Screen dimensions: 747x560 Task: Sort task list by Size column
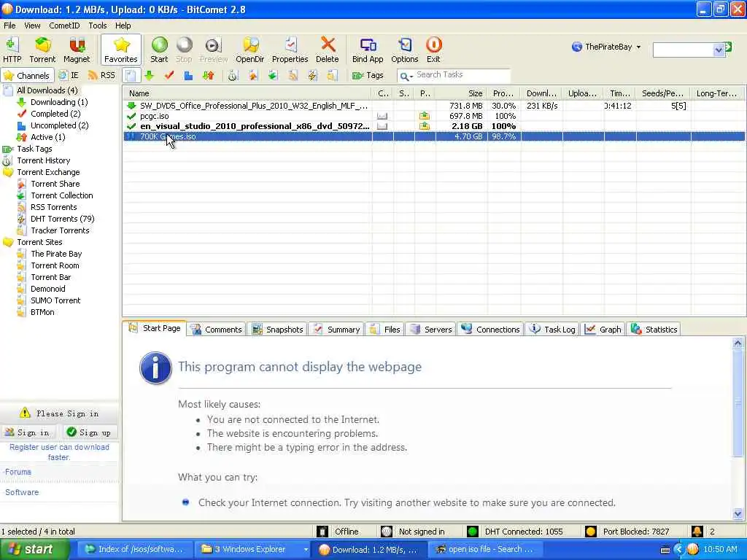[x=462, y=93]
